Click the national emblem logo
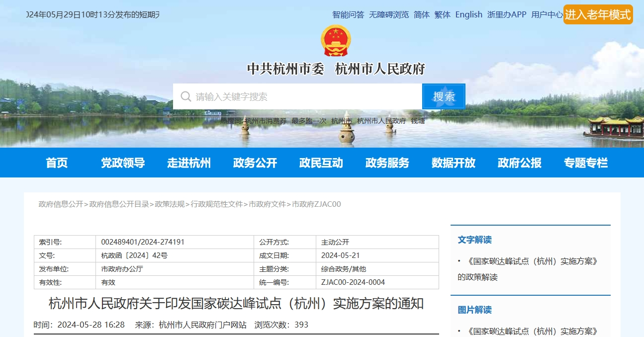644x337 pixels. [336, 41]
